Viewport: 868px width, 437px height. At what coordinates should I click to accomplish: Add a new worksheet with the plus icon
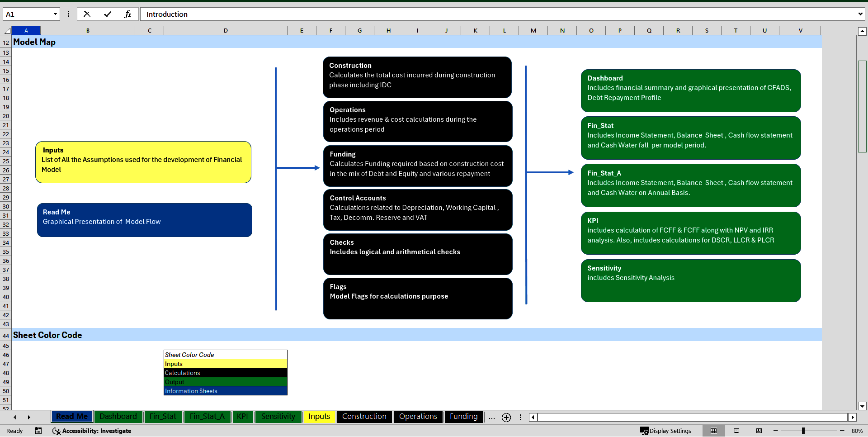tap(506, 417)
